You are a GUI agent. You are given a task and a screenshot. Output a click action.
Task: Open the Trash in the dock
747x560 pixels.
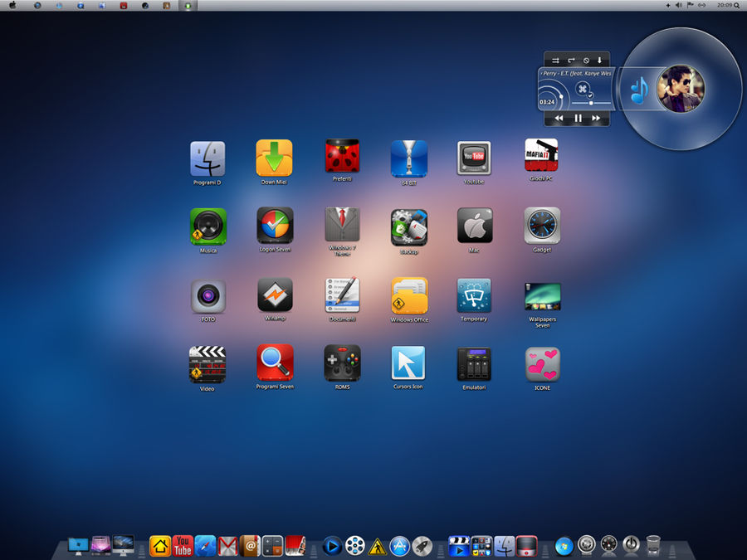click(x=653, y=545)
